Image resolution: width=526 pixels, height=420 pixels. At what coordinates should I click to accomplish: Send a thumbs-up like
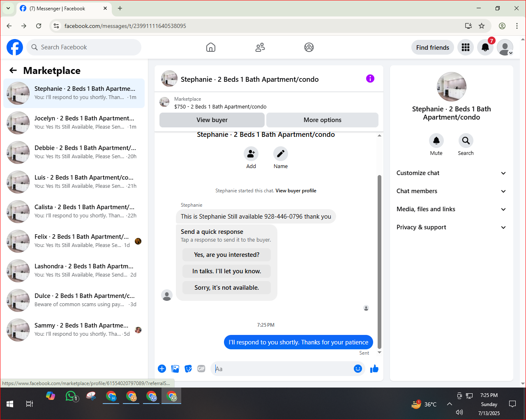(x=374, y=369)
